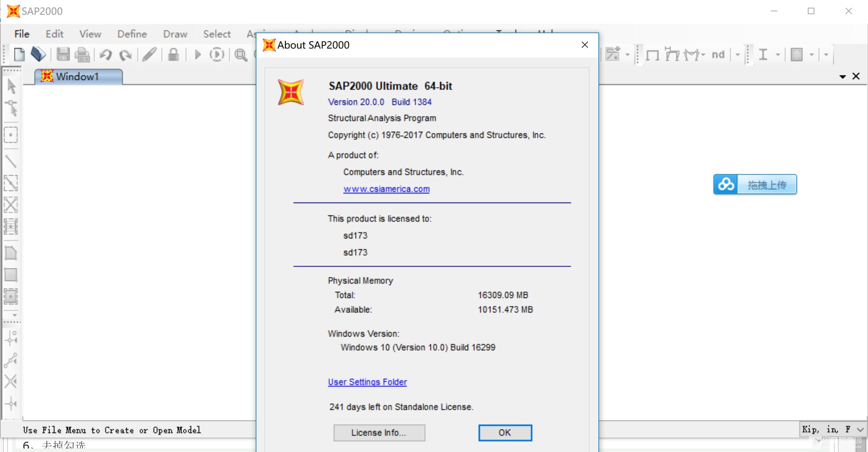Expand the side toolbar overflow arrow
Viewport: 868px width, 452px height.
click(x=14, y=315)
